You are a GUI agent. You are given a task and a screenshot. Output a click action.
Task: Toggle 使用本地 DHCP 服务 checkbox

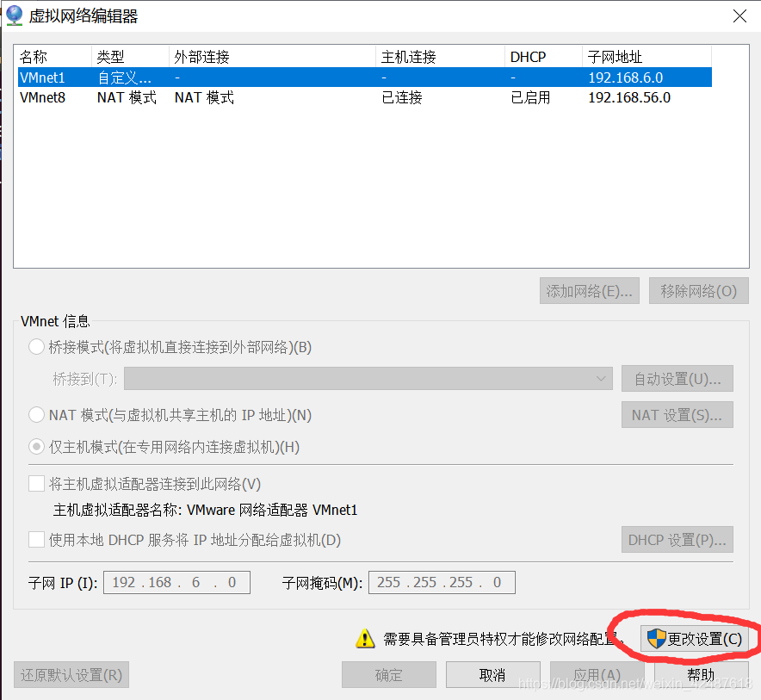click(x=37, y=539)
